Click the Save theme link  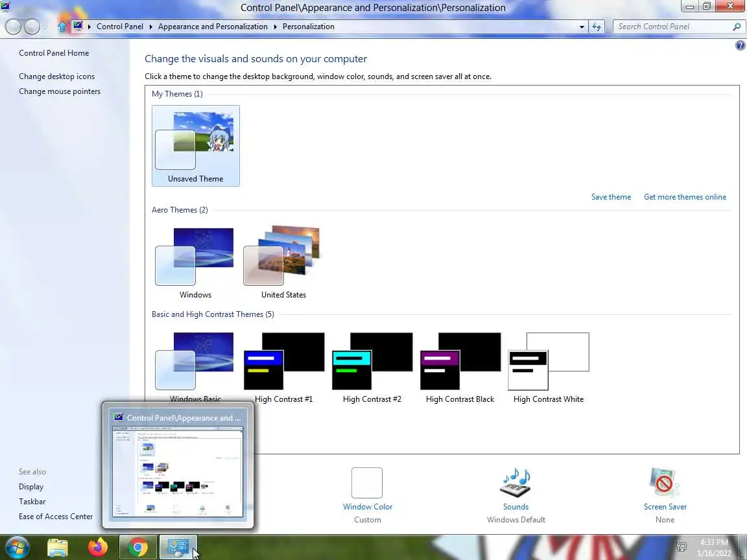coord(611,196)
